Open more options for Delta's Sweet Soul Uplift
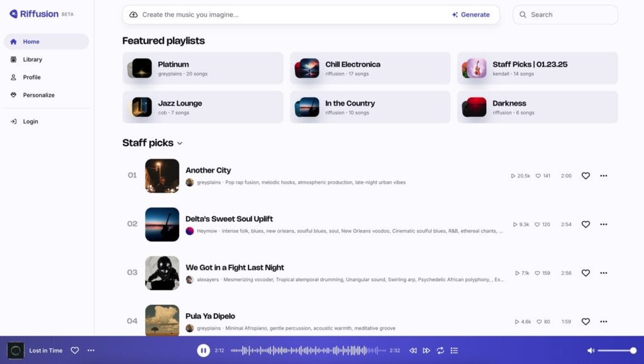Screen dimensions: 644x364 coord(604,224)
